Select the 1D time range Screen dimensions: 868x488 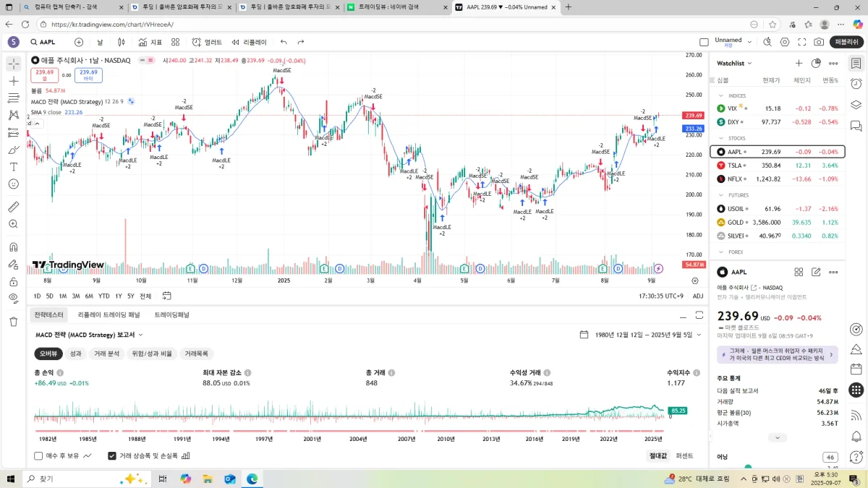tap(37, 296)
